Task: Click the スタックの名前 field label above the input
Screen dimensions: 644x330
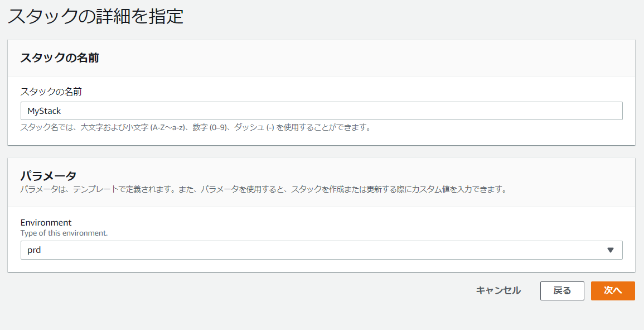Action: coord(51,92)
